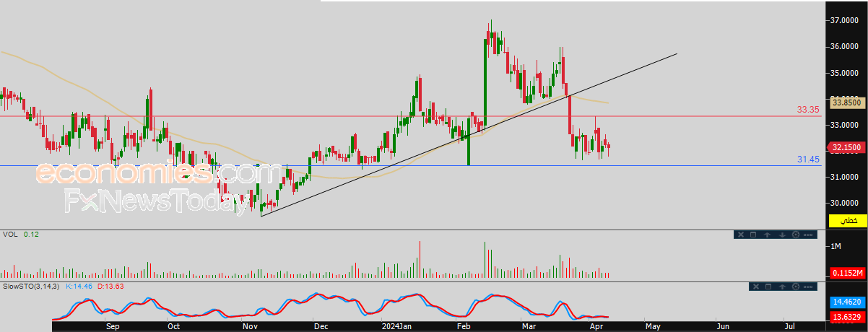
Task: Close the VOL indicator panel
Action: coord(741,235)
